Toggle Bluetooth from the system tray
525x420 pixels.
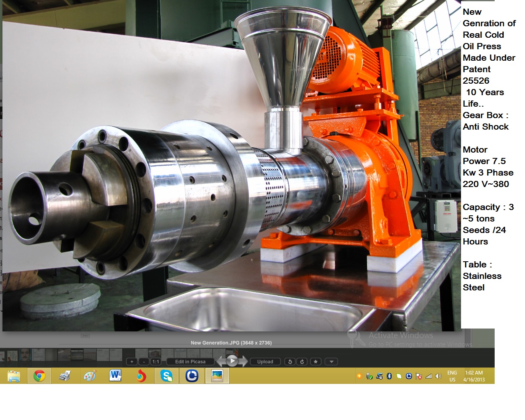pos(389,375)
